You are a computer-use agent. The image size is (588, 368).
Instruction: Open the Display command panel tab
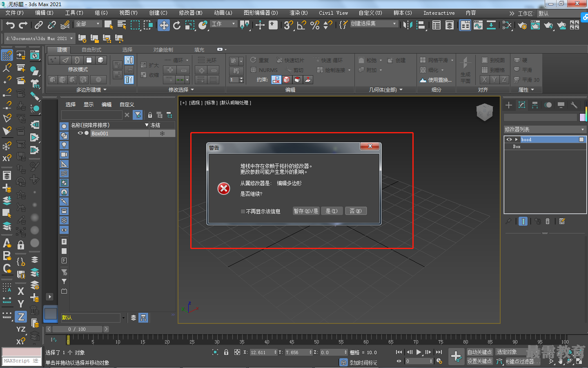click(561, 105)
